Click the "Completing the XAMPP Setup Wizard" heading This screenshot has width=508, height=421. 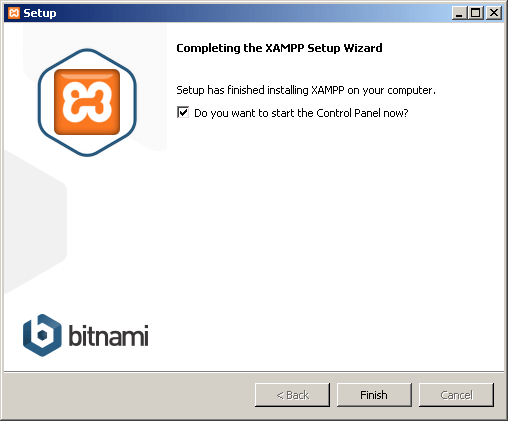click(x=279, y=48)
